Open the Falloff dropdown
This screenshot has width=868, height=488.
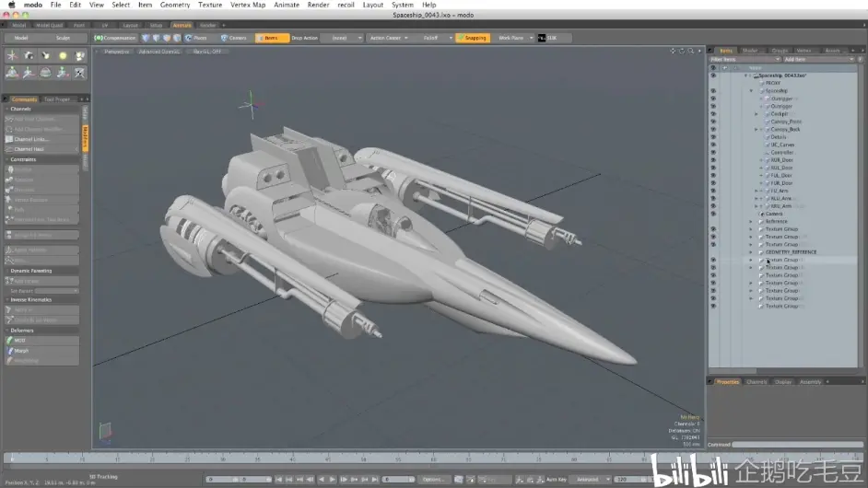(x=434, y=38)
